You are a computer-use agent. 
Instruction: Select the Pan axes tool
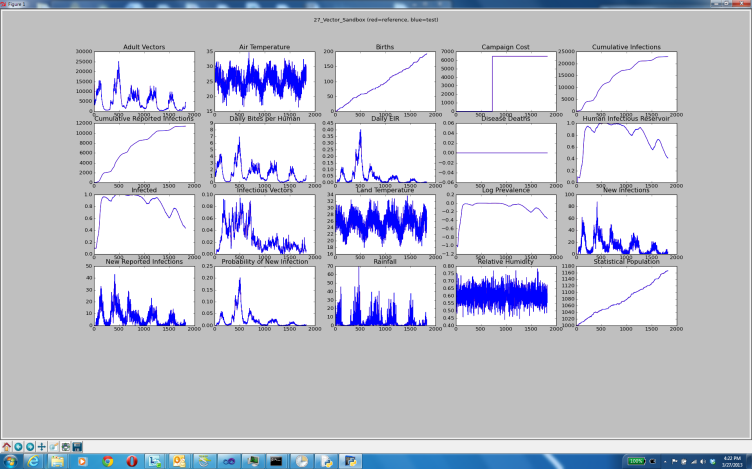41,446
